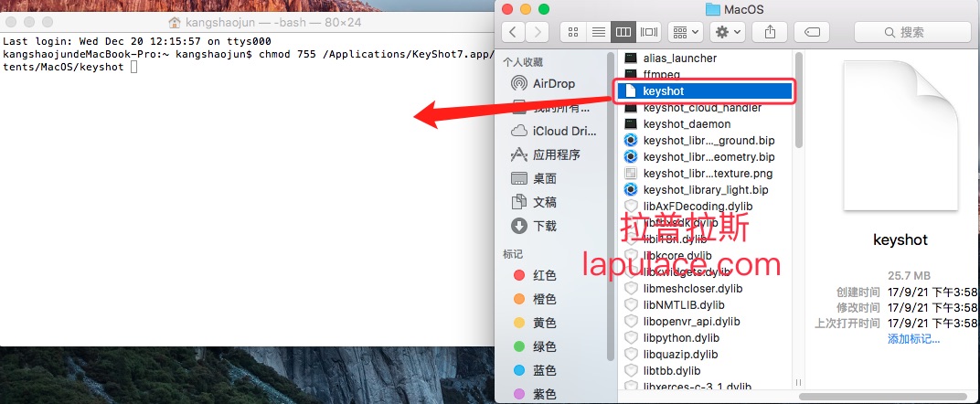Select the 黄色 tag
980x404 pixels.
click(535, 323)
